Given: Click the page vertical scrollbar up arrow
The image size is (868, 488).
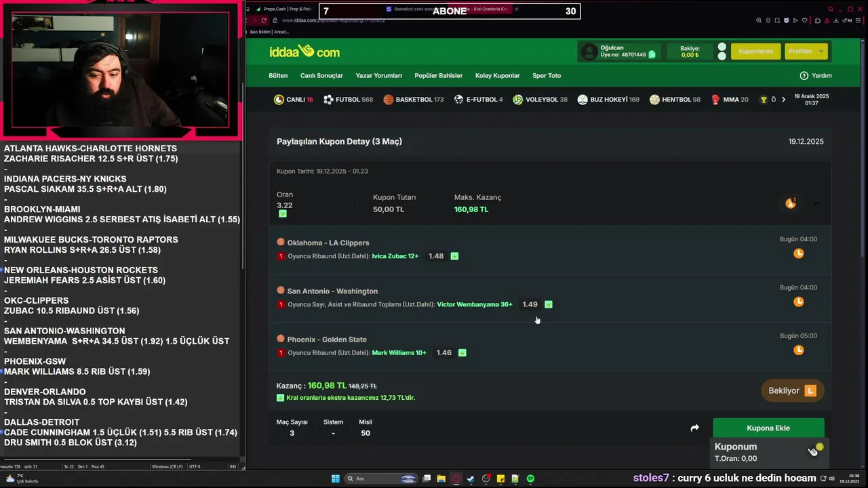Looking at the screenshot, I should (x=864, y=41).
